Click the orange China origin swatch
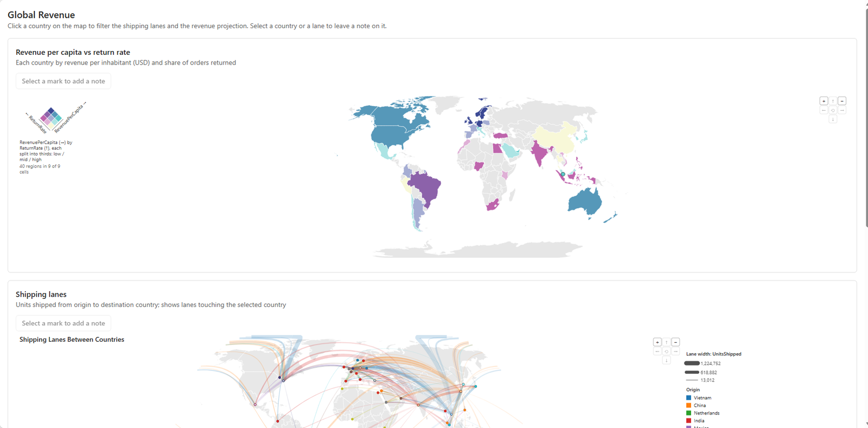868x428 pixels. (x=688, y=405)
